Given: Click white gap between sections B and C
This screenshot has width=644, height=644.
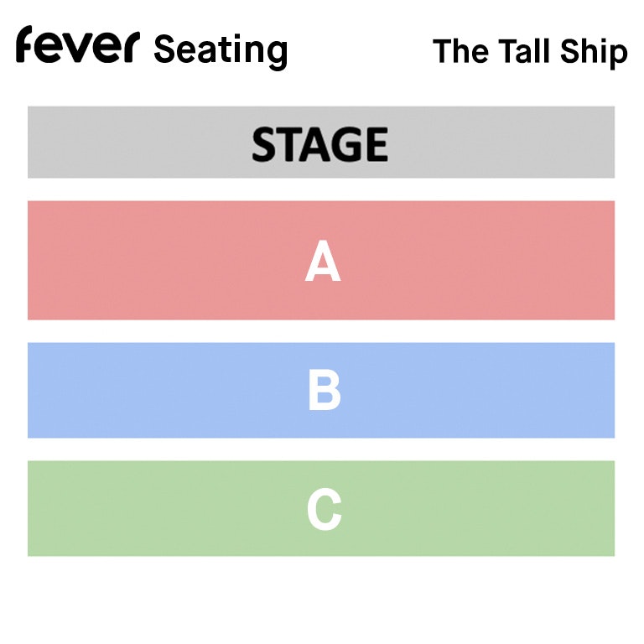Looking at the screenshot, I should coord(321,449).
